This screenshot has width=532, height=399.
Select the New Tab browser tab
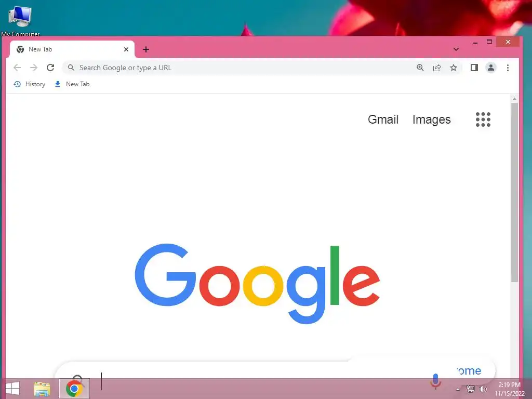72,49
